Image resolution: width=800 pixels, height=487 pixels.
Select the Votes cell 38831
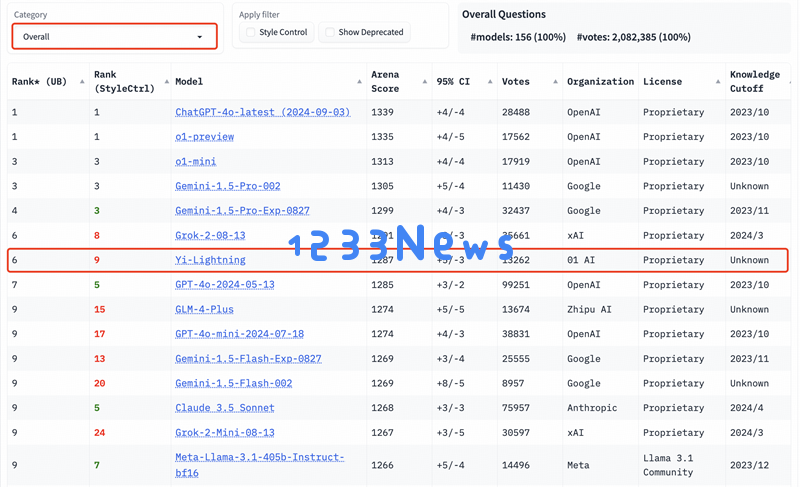516,334
